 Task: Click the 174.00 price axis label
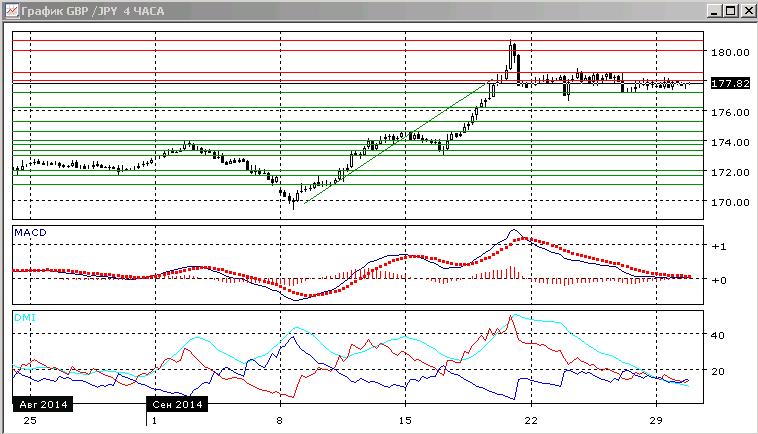point(730,142)
